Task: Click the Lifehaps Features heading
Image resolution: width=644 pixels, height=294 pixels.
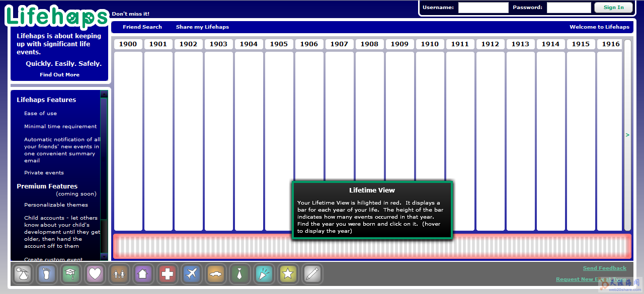Action: pos(46,100)
